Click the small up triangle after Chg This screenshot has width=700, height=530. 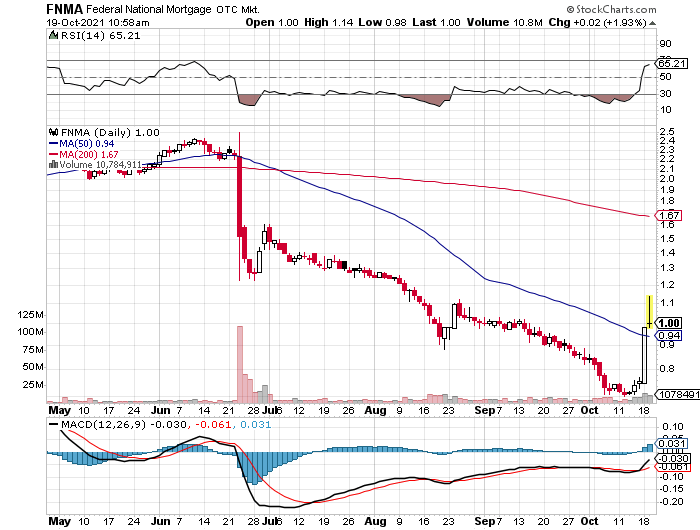[x=652, y=23]
